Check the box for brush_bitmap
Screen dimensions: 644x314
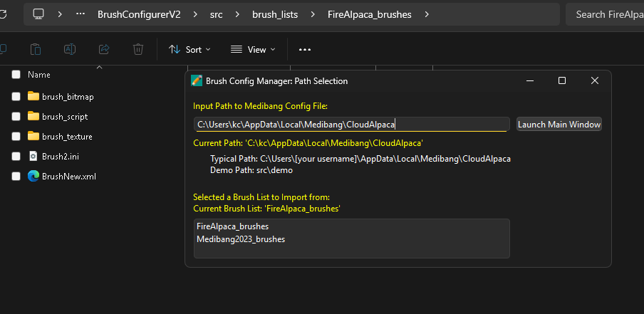(16, 96)
